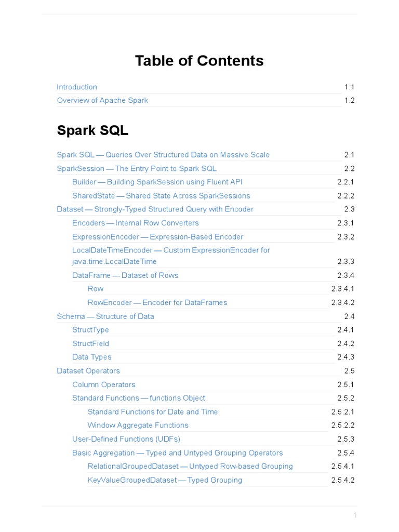Screen dimensions: 399x532
Task: Open the StructType entry
Action: 90,330
